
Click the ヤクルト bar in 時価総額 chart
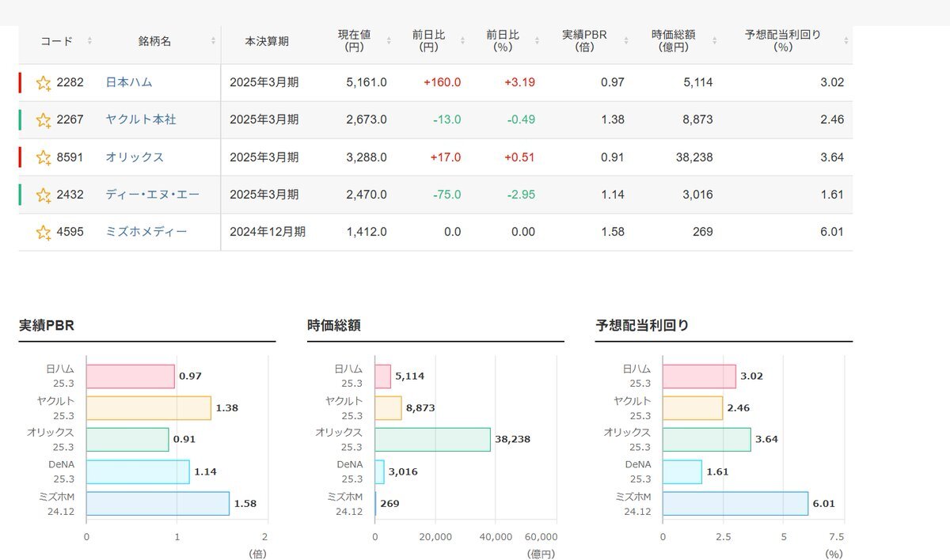[388, 408]
